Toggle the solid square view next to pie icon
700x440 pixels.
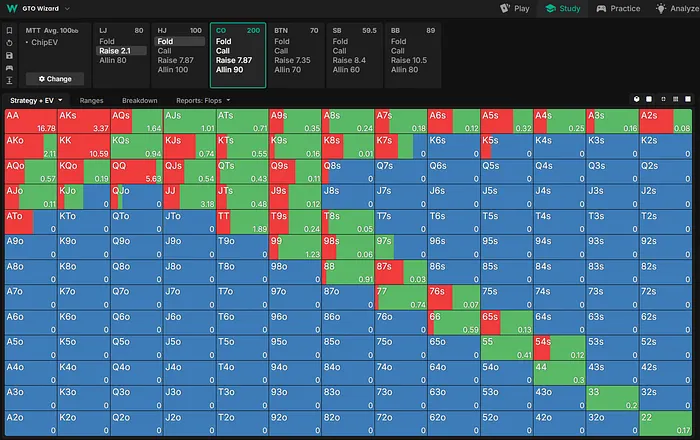650,100
